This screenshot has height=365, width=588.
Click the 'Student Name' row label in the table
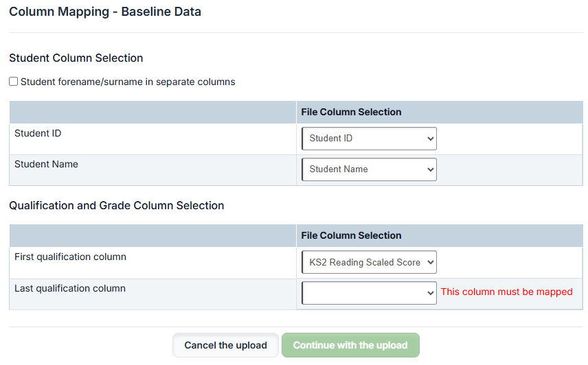click(47, 164)
